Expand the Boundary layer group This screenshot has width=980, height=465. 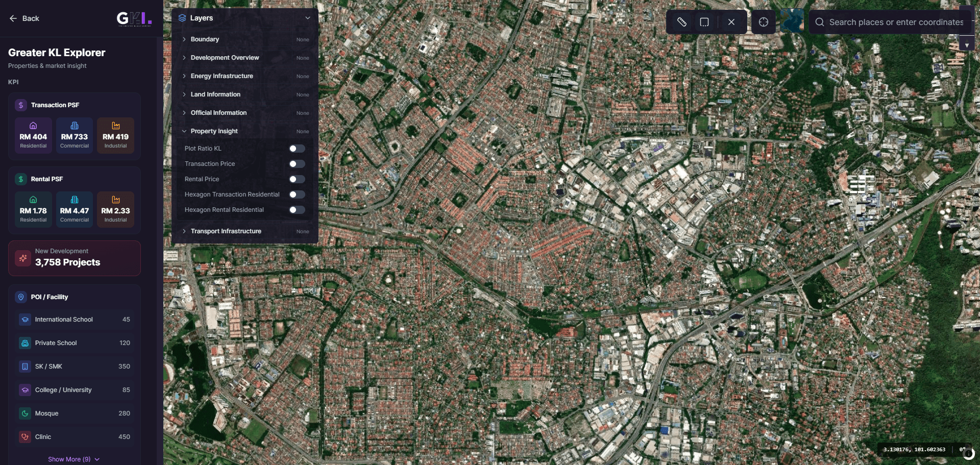pos(246,39)
